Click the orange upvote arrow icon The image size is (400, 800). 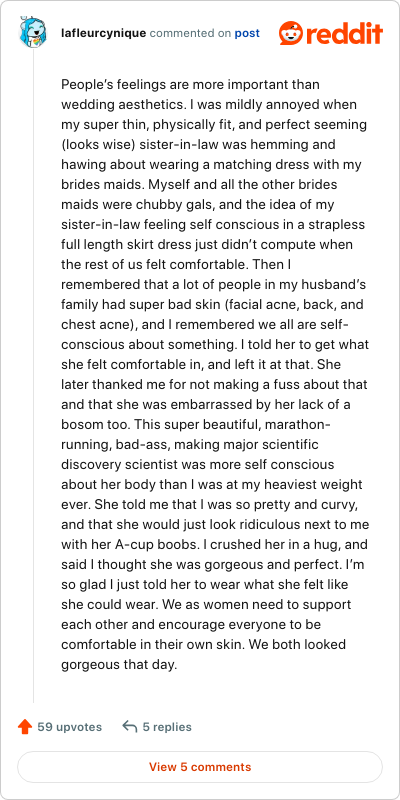click(25, 727)
